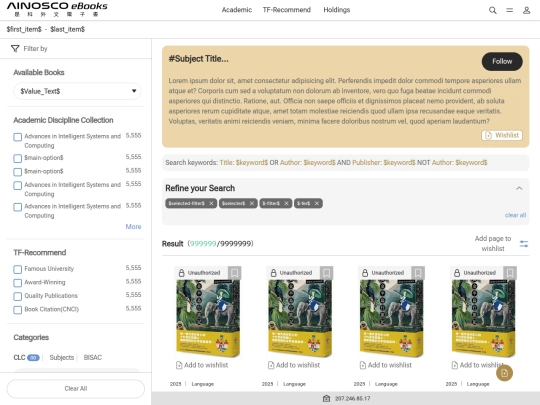Open the third book cover thumbnail
The width and height of the screenshot is (540, 405).
[x=392, y=319]
